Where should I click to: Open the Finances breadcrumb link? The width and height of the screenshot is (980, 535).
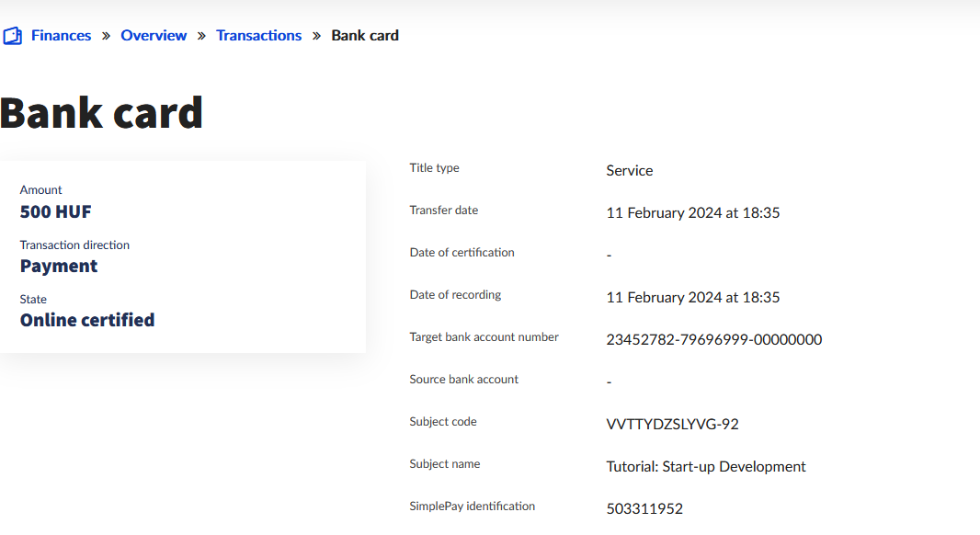tap(61, 36)
